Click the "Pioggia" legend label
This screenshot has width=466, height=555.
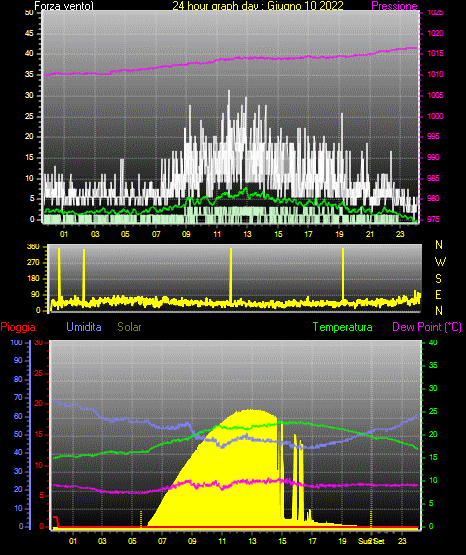[x=18, y=327]
